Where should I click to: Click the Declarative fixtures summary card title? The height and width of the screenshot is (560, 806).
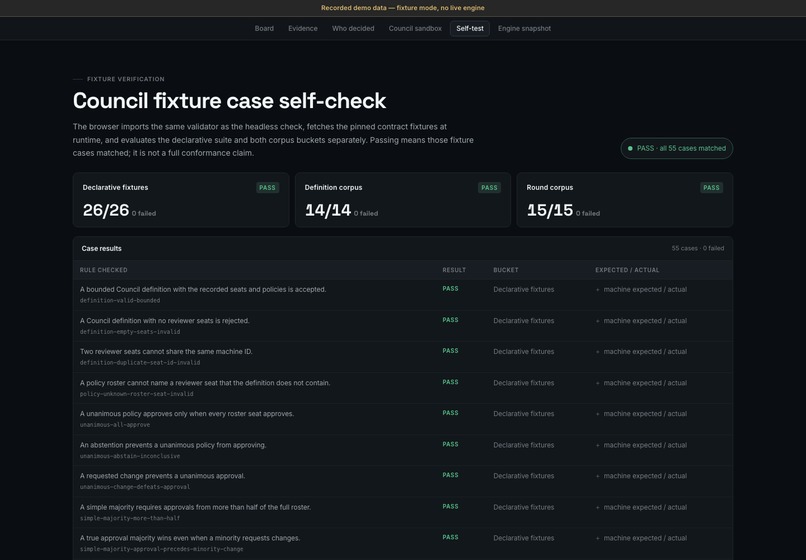[115, 188]
